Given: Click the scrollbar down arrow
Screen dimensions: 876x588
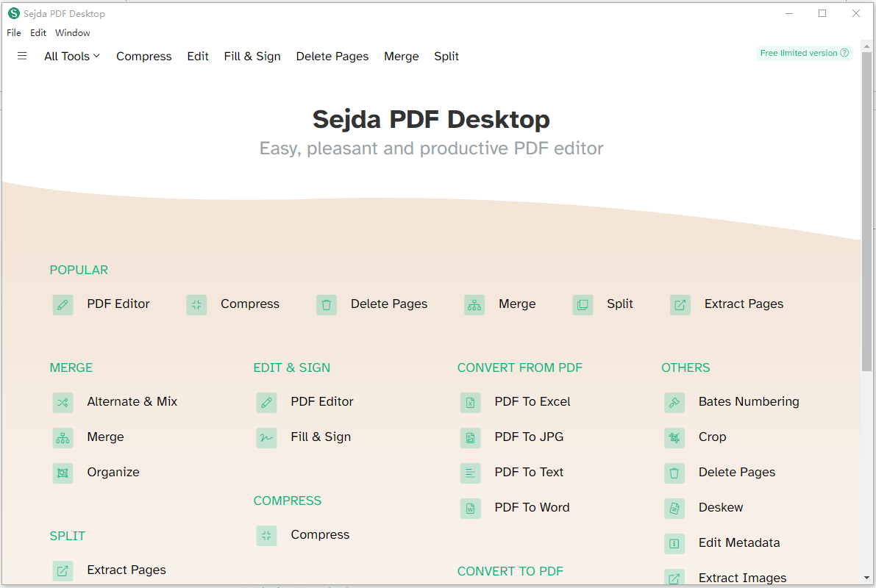Looking at the screenshot, I should 866,578.
